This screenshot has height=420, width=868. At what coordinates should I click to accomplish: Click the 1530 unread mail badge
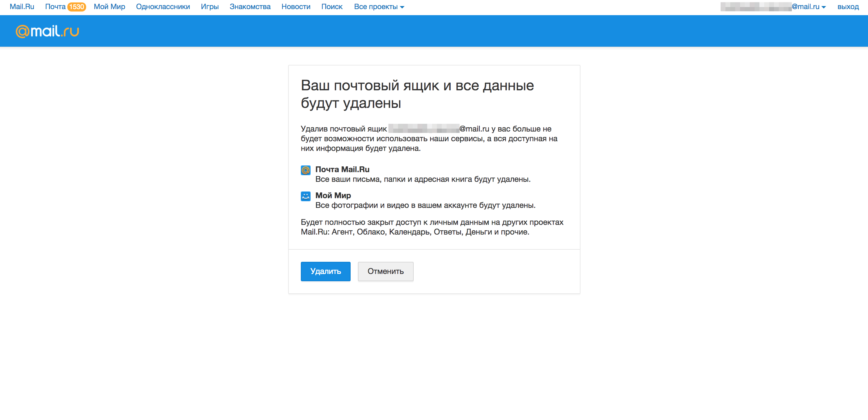click(x=76, y=7)
